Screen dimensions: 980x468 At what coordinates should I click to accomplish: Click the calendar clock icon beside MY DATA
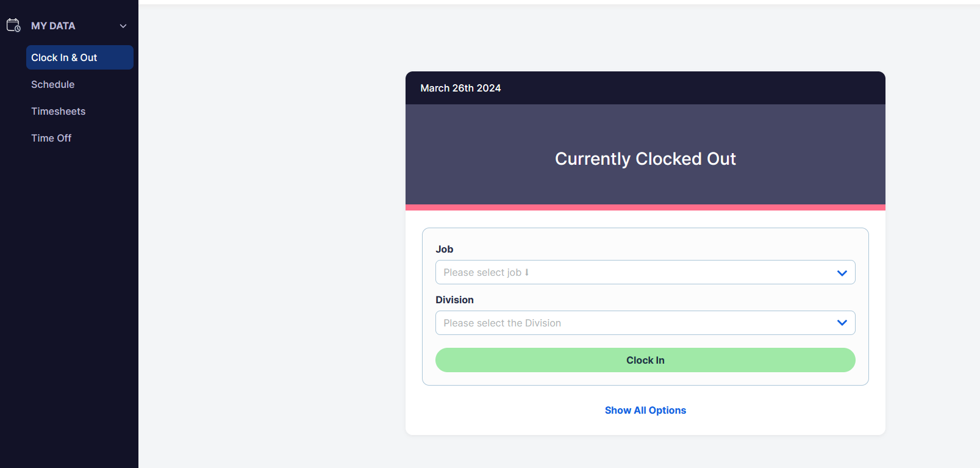pos(13,25)
